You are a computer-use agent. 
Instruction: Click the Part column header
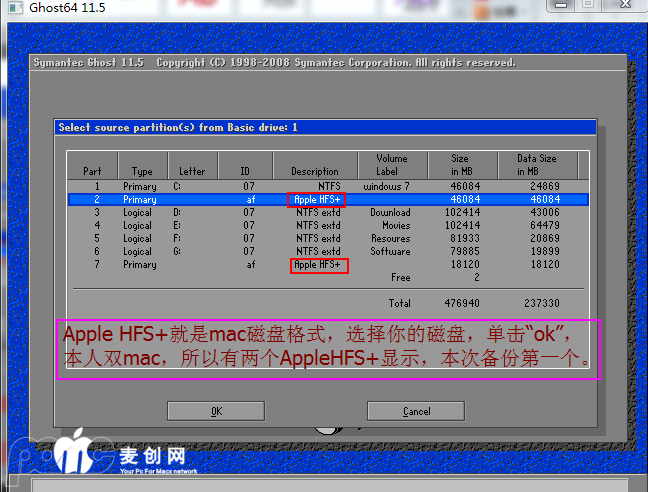point(92,171)
